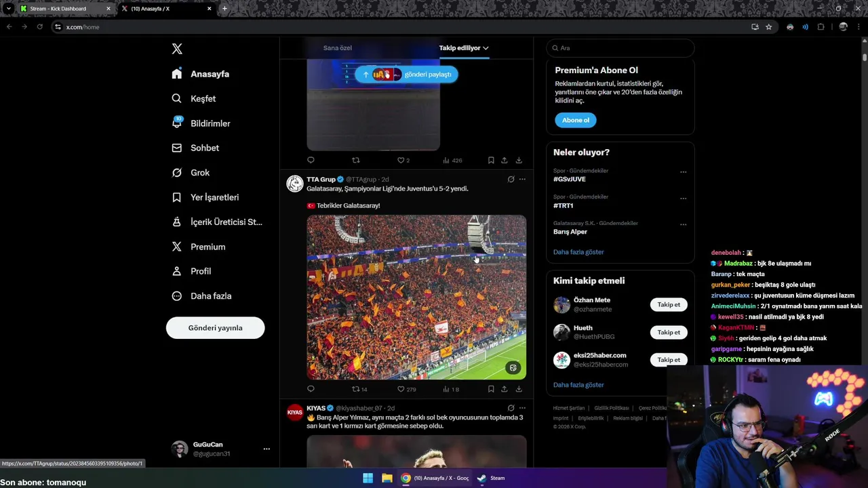
Task: Open more options for #TRT1 trend
Action: click(x=684, y=199)
